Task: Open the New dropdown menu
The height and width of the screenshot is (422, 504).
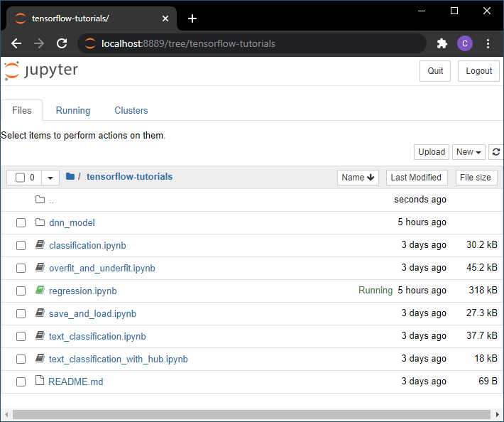Action: pos(469,152)
